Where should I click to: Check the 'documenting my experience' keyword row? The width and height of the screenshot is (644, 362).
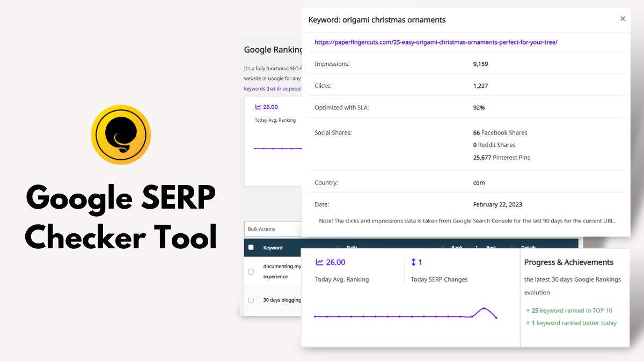(x=251, y=272)
